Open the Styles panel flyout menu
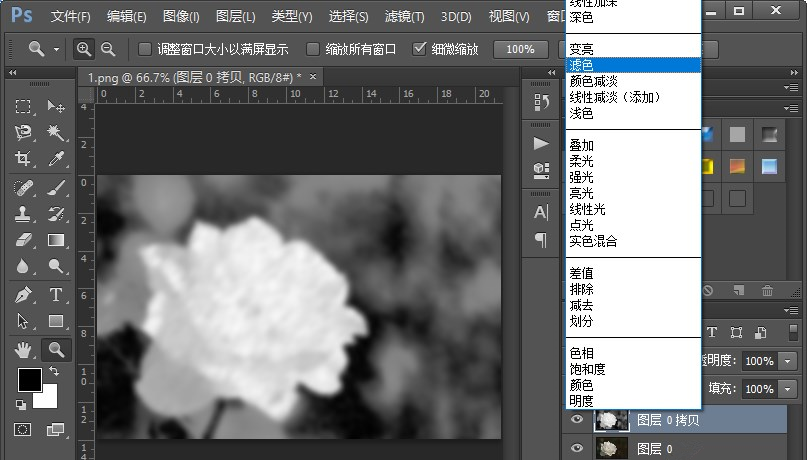The height and width of the screenshot is (460, 807). (x=791, y=108)
